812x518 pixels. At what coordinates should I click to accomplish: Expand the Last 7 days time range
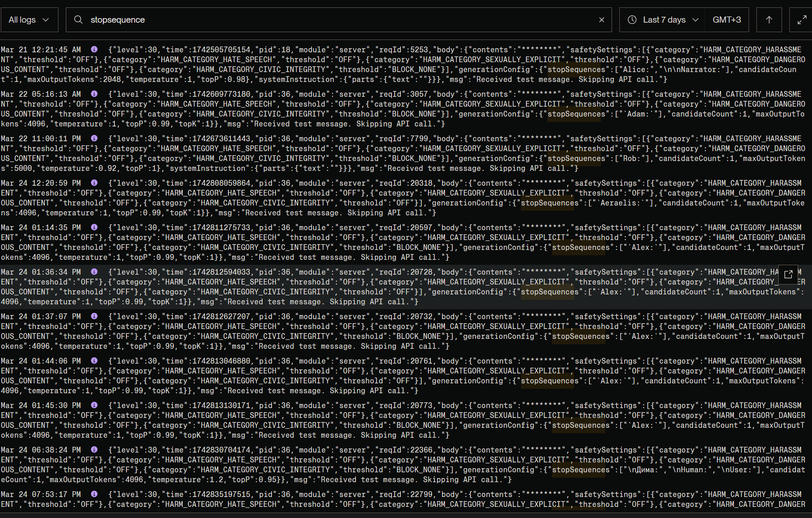pos(663,20)
